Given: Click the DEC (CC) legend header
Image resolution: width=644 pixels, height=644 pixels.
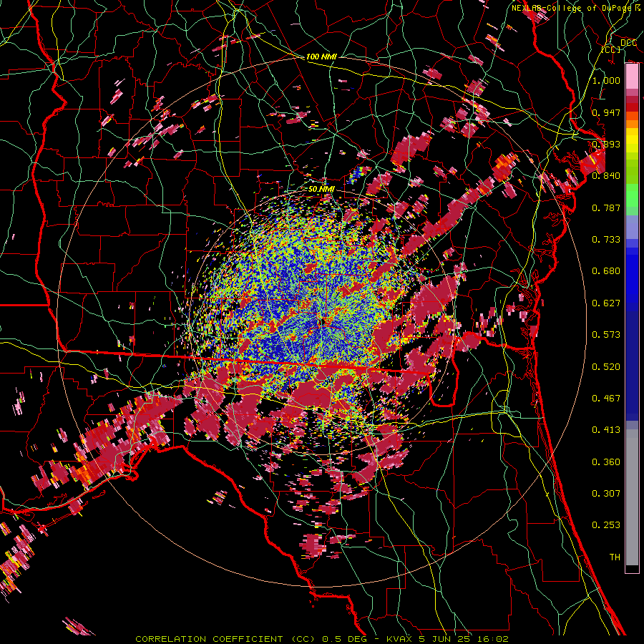Looking at the screenshot, I should (618, 46).
